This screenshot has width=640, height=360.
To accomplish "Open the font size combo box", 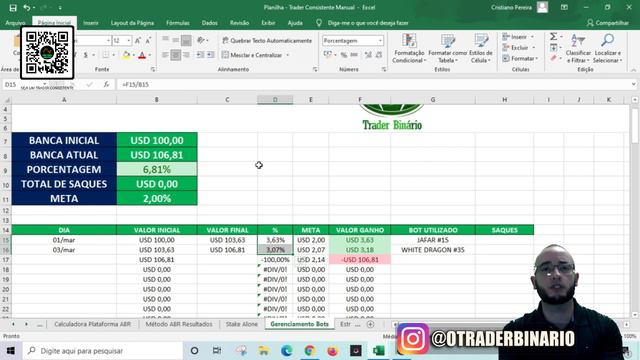I will 122,41.
